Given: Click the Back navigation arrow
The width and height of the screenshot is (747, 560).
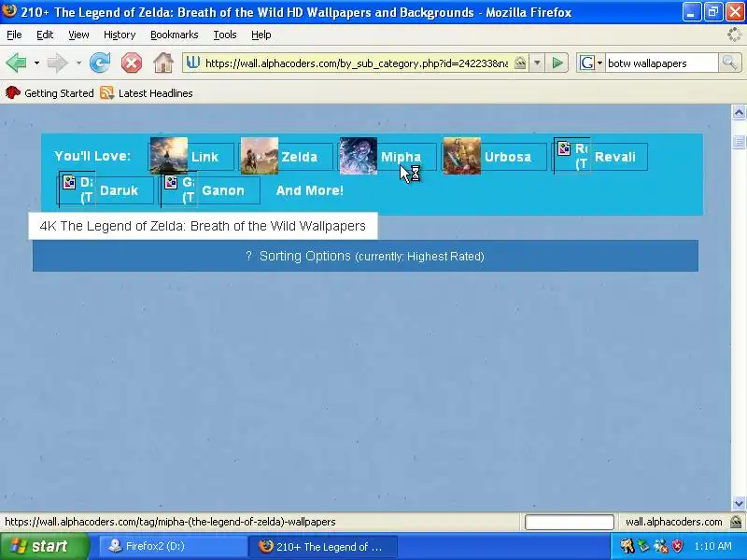Looking at the screenshot, I should coord(16,63).
